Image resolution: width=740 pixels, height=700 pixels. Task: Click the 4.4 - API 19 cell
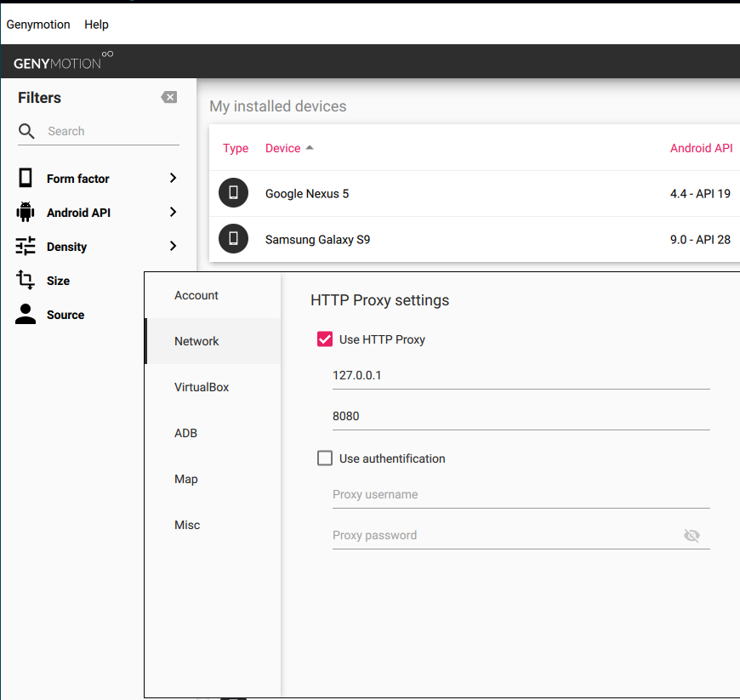click(x=700, y=194)
